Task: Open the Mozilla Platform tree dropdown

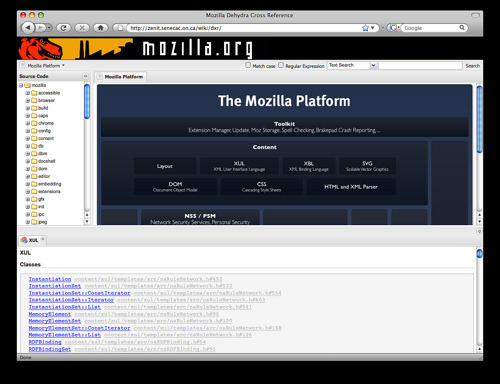Action: click(x=63, y=65)
